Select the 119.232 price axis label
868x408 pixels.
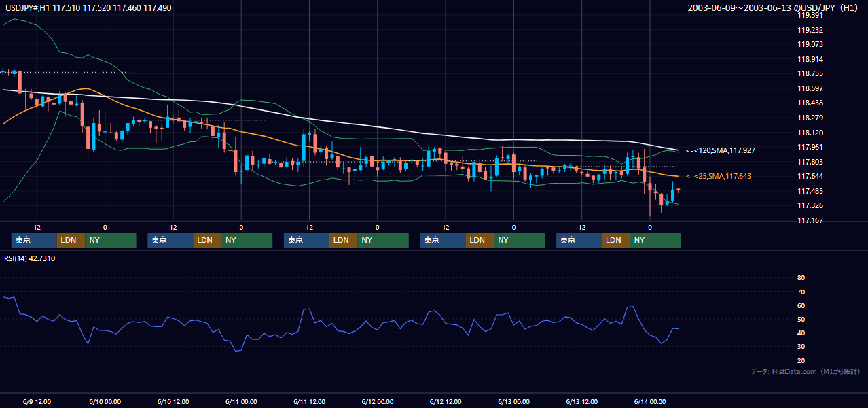coord(810,30)
